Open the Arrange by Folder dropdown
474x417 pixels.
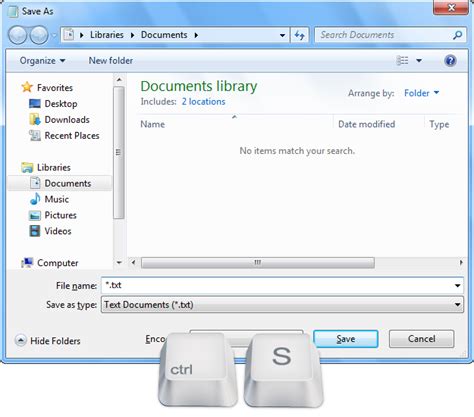pyautogui.click(x=421, y=93)
